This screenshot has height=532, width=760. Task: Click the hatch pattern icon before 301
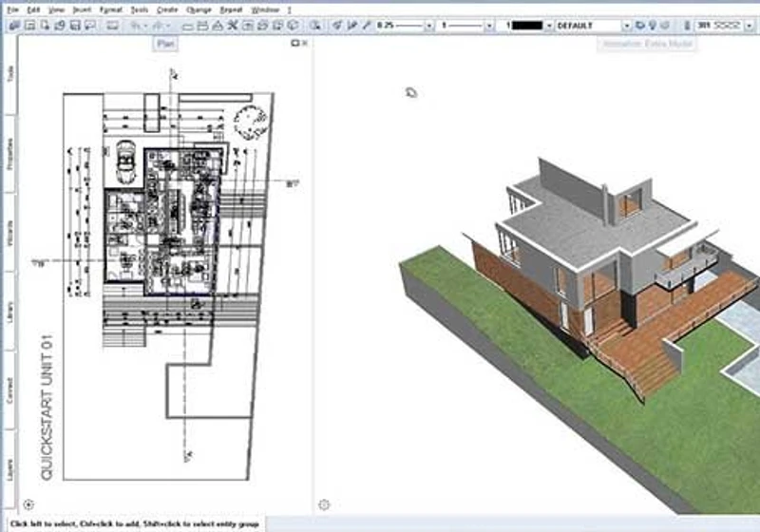click(x=686, y=26)
